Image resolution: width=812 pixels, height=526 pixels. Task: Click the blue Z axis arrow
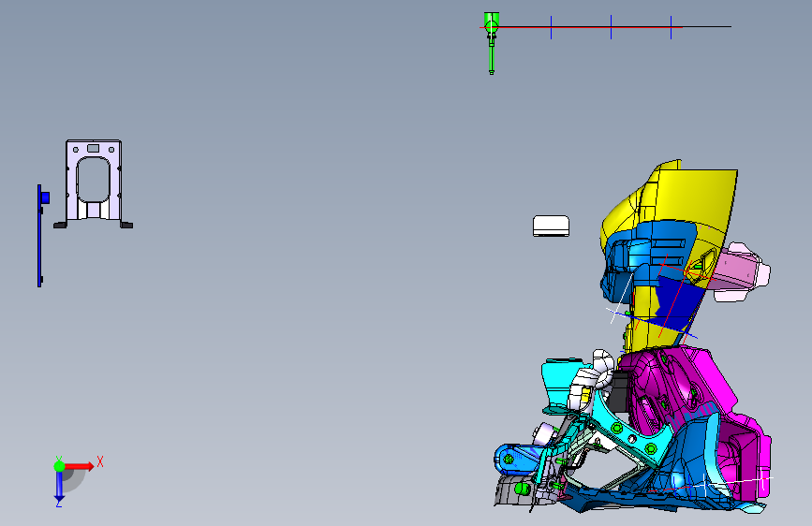[59, 487]
